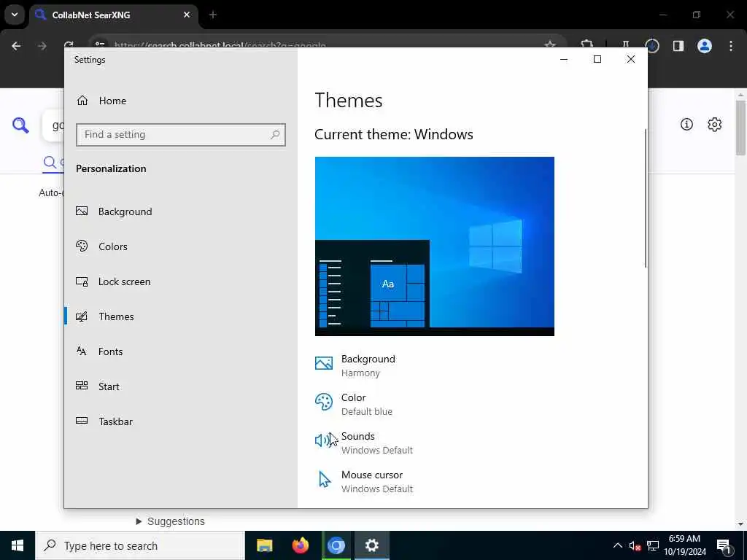Open the Chrome profile avatar

[x=705, y=46]
